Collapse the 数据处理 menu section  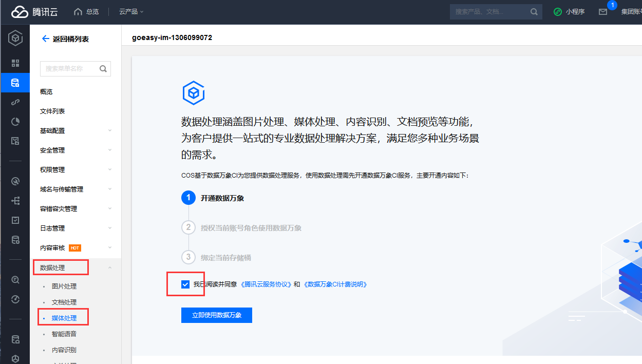pos(75,267)
